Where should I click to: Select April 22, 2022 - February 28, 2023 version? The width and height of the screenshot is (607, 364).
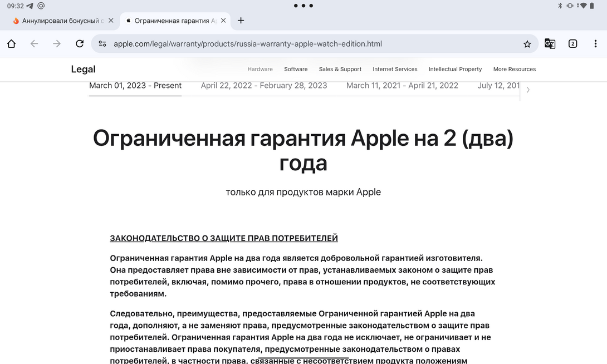[x=264, y=86]
